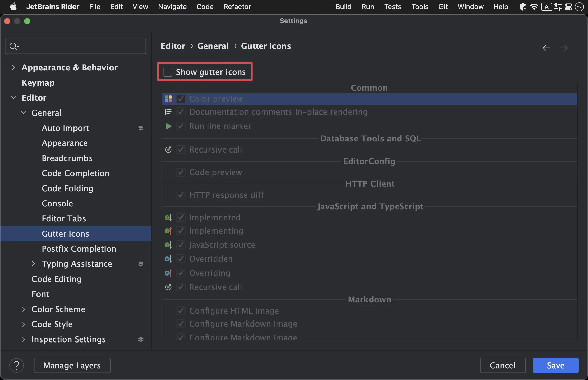The image size is (588, 380).
Task: Click the layers icon beside Inspection Settings
Action: (x=141, y=339)
